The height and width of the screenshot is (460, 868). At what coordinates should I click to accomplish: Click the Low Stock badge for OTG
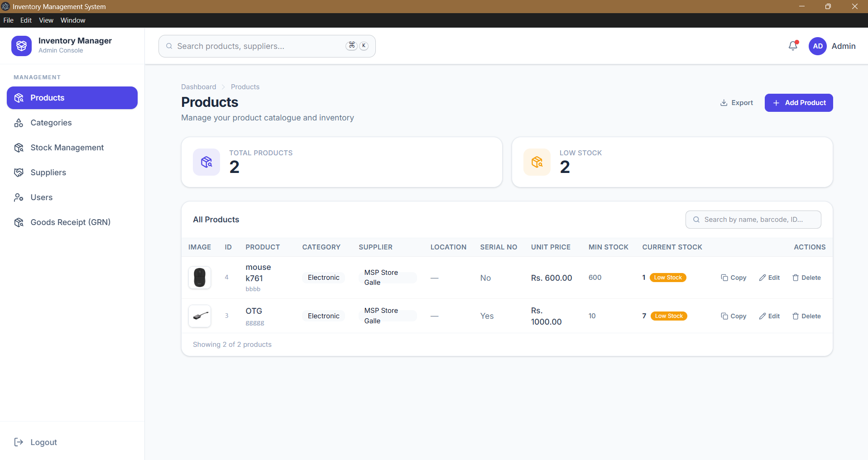[x=669, y=316]
